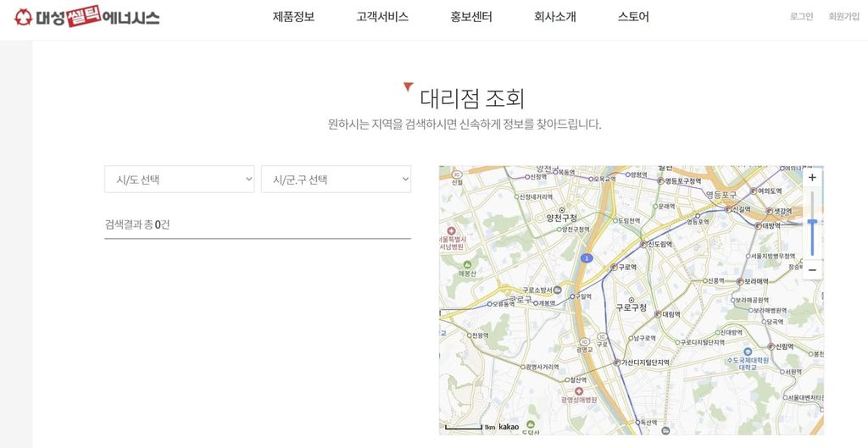
Task: Click the 영등포구청역 station marker
Action: [659, 181]
